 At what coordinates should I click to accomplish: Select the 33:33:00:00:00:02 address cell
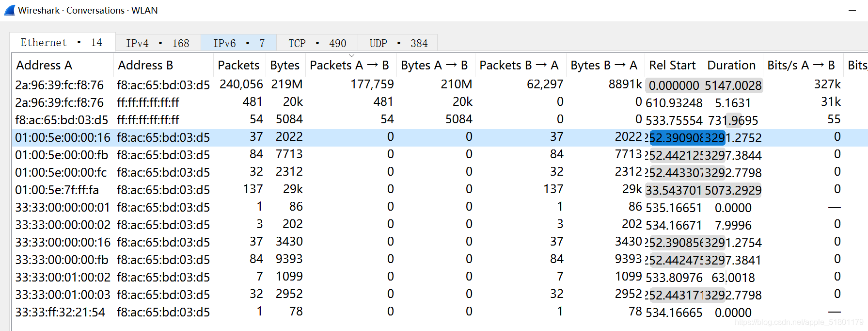63,225
